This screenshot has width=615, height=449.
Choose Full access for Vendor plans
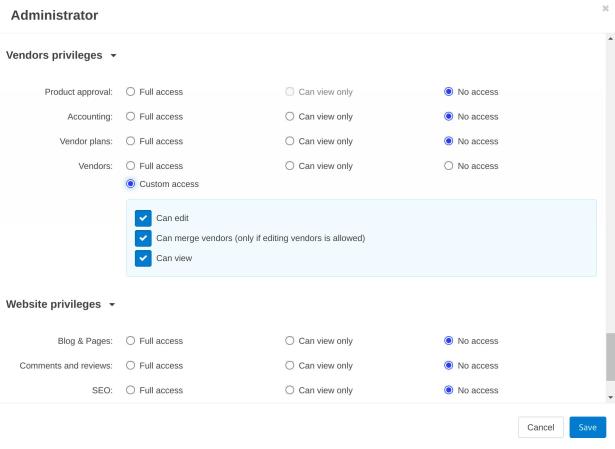click(x=131, y=141)
